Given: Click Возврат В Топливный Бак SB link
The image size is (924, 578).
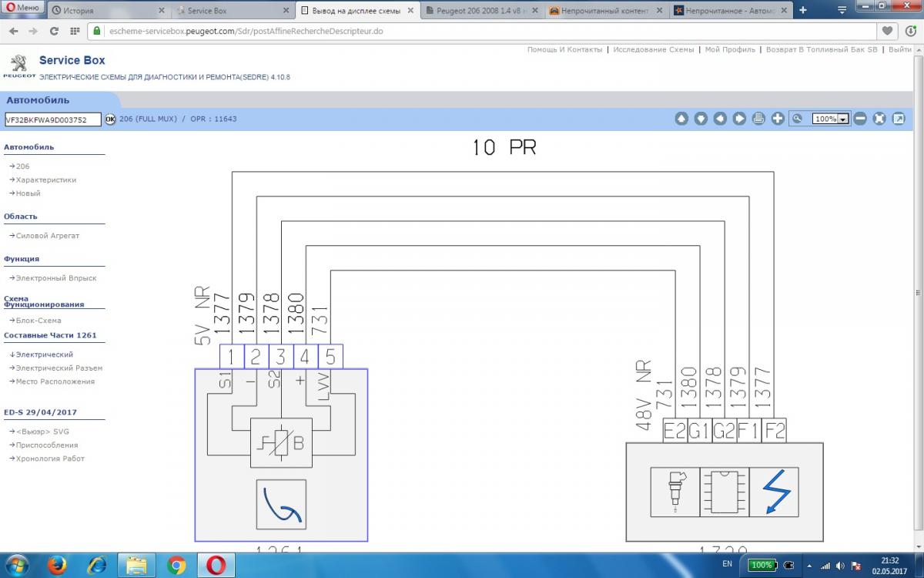Looking at the screenshot, I should click(x=822, y=49).
